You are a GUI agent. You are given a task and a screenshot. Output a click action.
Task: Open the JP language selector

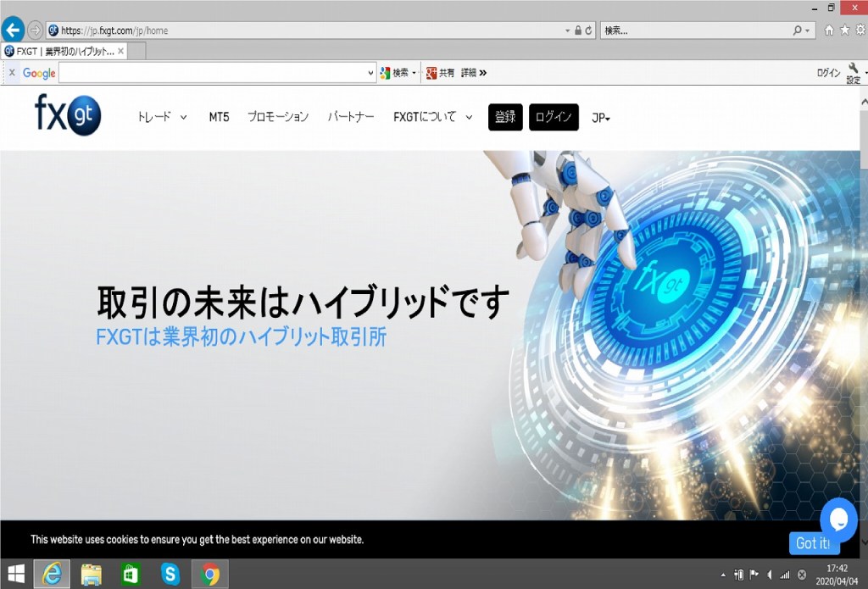[601, 118]
